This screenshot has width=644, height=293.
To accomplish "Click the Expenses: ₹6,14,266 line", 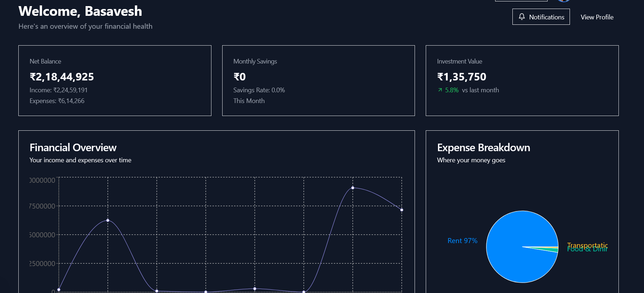I will [x=57, y=101].
